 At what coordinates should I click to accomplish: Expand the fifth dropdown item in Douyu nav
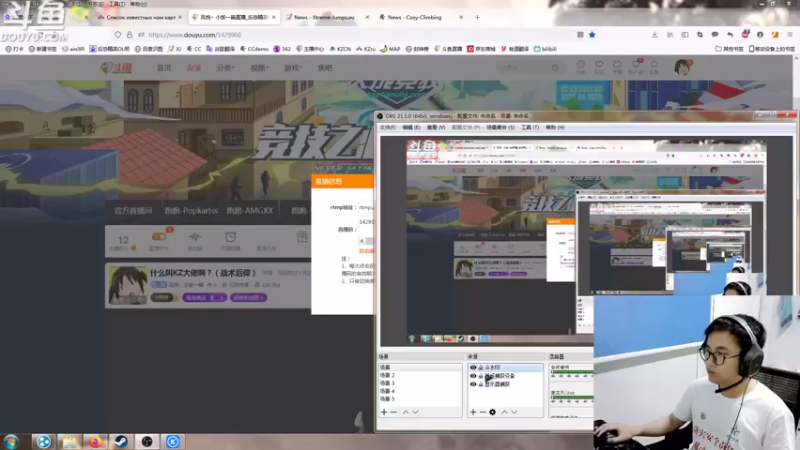tap(293, 67)
